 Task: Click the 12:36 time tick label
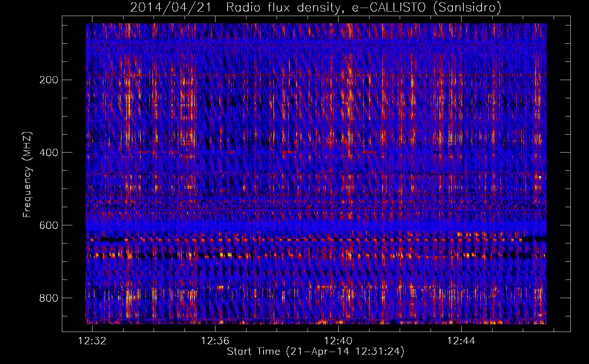(216, 341)
